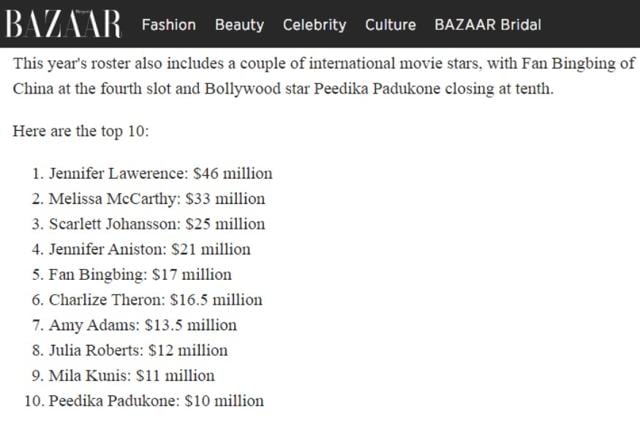Click the BAZAAR logo
The height and width of the screenshot is (426, 640).
(x=63, y=24)
